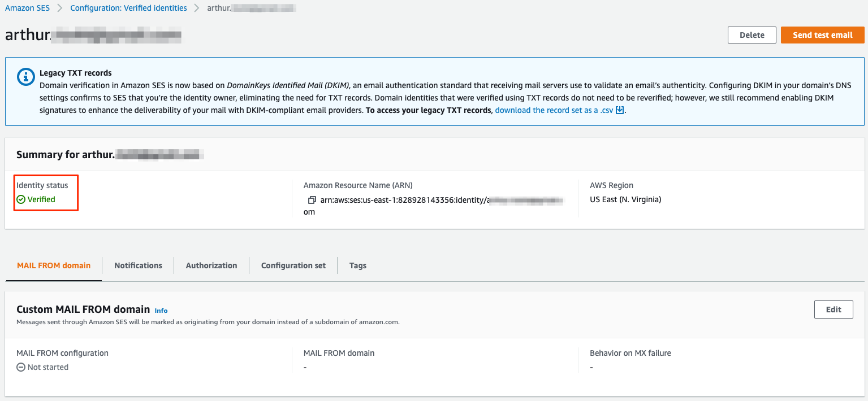Click the AWS Region label
Screen dimensions: 868x401
tap(611, 185)
